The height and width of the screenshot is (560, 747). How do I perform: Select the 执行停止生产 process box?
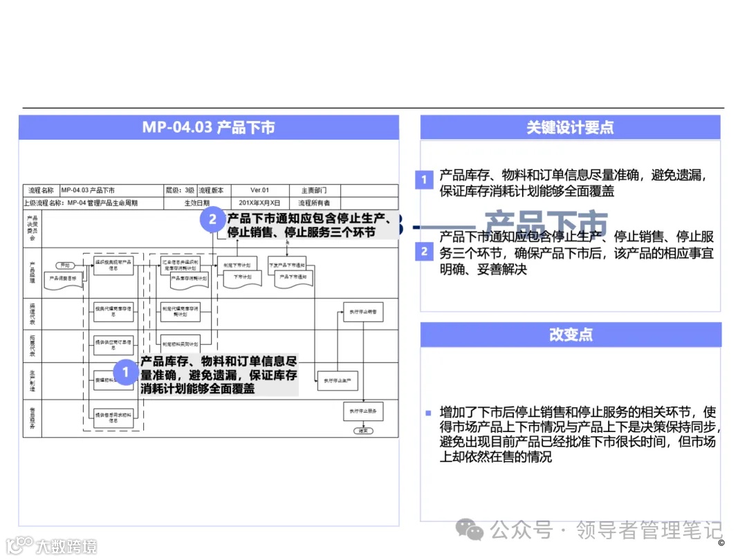pyautogui.click(x=337, y=382)
